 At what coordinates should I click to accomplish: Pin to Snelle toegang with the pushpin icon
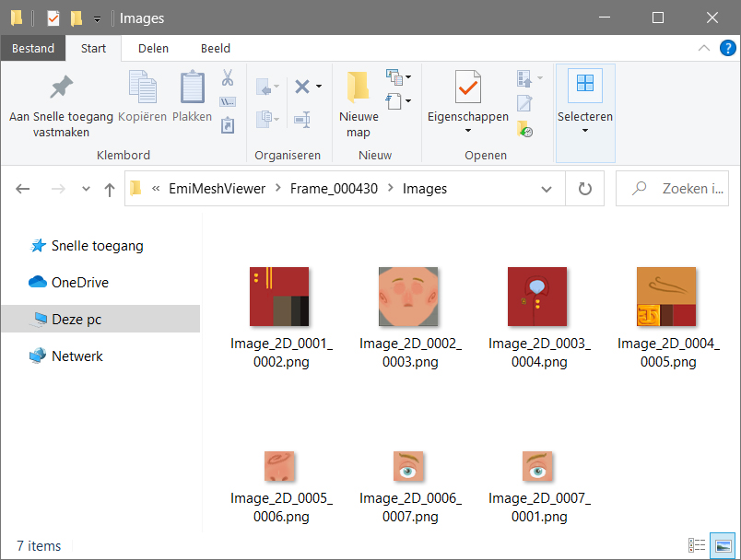pyautogui.click(x=62, y=87)
